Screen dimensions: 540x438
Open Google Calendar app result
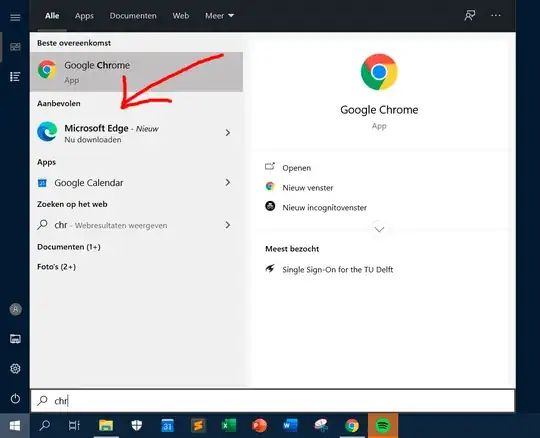[136, 182]
